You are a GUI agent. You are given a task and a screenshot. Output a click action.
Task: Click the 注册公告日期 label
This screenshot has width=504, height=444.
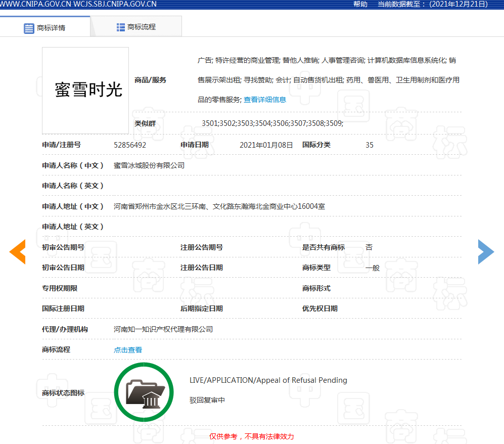point(202,268)
